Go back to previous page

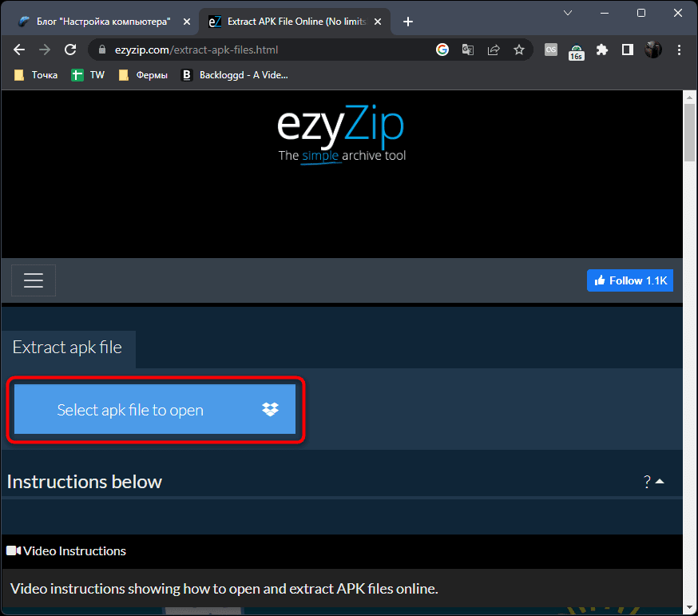[19, 50]
